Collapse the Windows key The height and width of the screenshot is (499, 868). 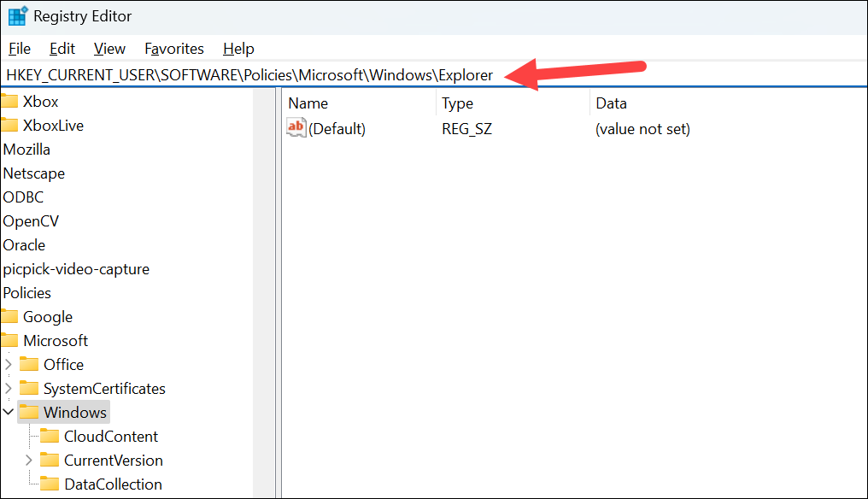[9, 412]
